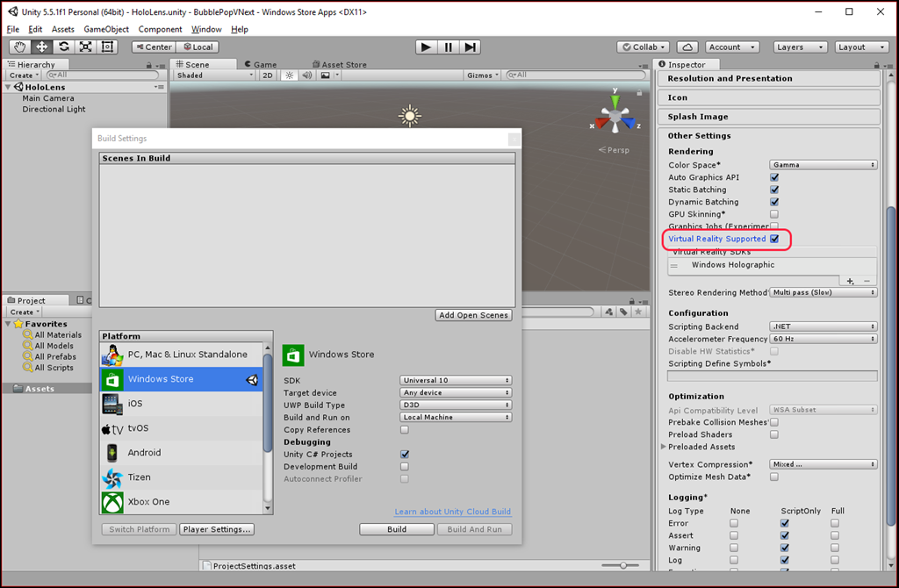Open the GameObject menu
Image resolution: width=899 pixels, height=588 pixels.
tap(106, 29)
